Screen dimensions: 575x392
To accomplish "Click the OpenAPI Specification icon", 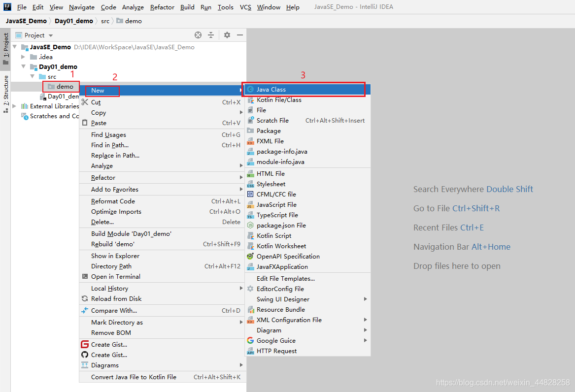I will point(250,257).
